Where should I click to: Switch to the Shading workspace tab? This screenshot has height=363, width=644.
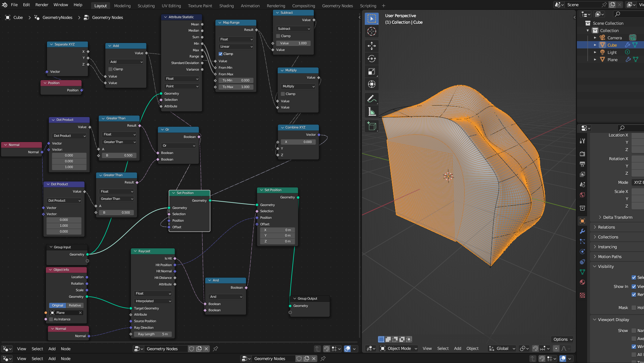[226, 6]
